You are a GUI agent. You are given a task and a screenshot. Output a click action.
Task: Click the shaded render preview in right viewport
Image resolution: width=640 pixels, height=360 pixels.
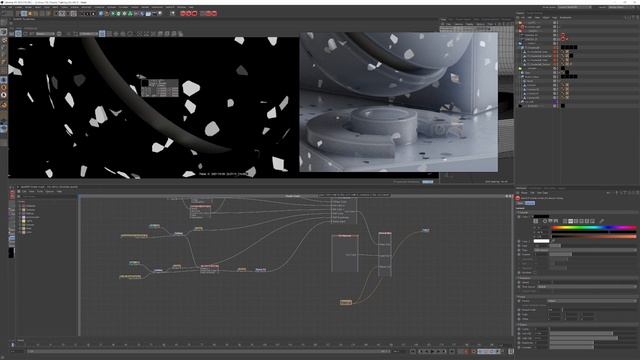399,102
